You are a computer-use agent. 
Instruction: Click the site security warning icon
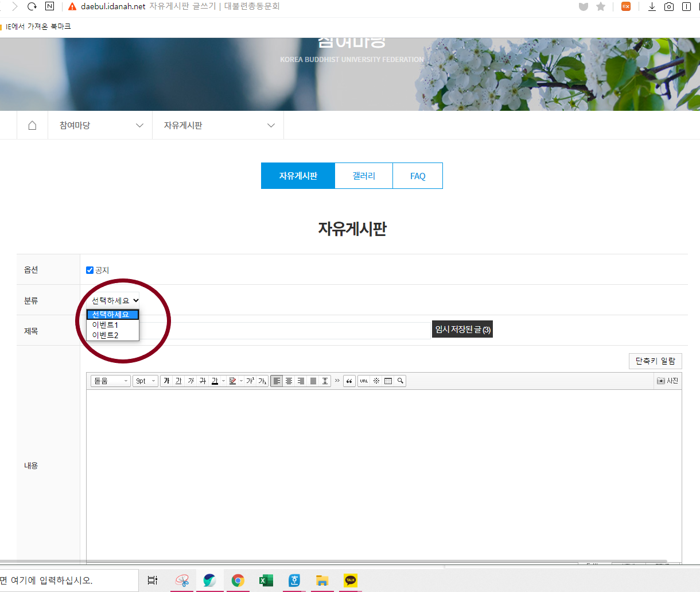tap(72, 6)
